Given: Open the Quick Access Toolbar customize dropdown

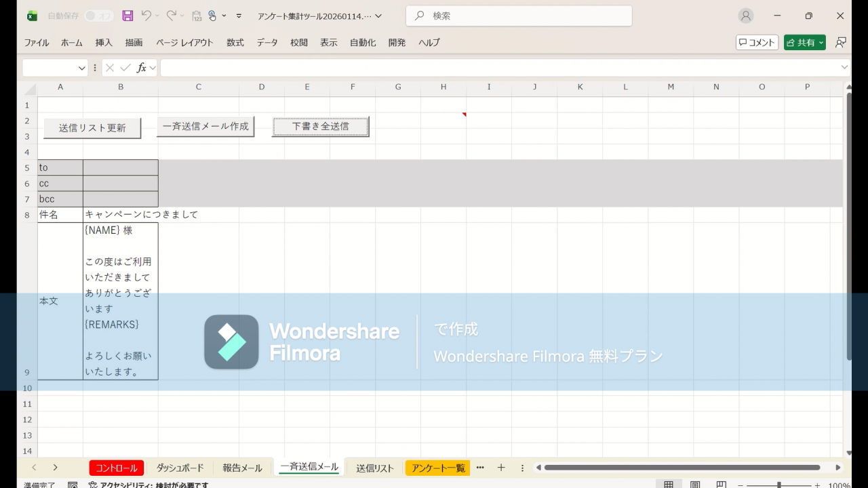Looking at the screenshot, I should click(x=239, y=16).
